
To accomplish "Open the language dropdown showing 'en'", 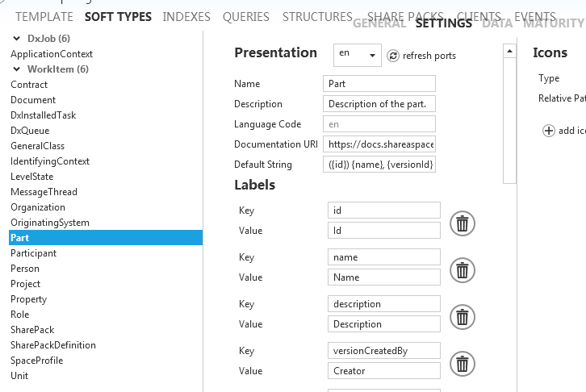I will click(357, 55).
